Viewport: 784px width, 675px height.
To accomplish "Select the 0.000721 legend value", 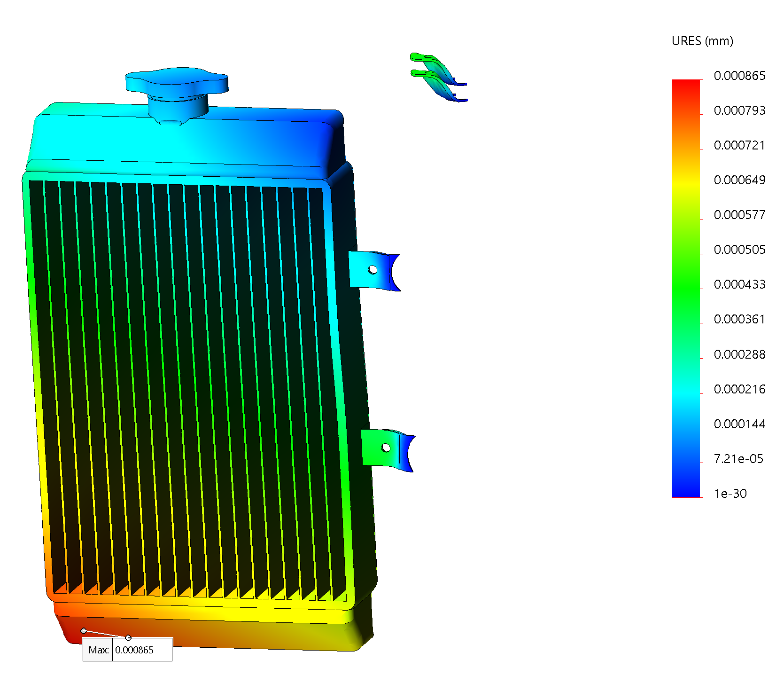I will click(739, 145).
